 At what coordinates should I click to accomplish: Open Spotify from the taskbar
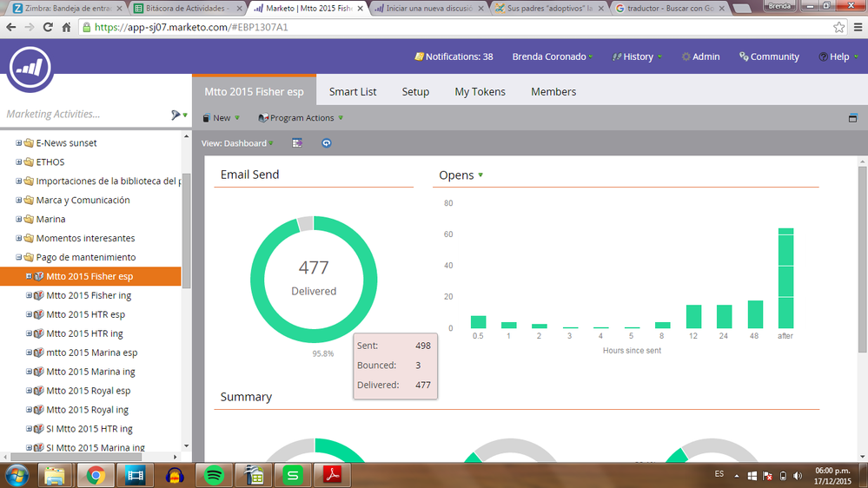coord(214,475)
